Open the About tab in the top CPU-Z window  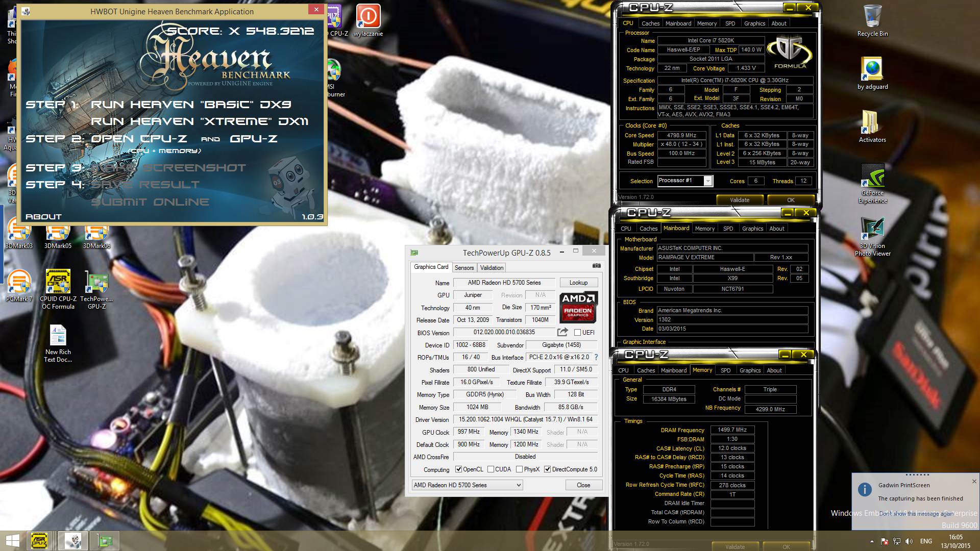(778, 23)
